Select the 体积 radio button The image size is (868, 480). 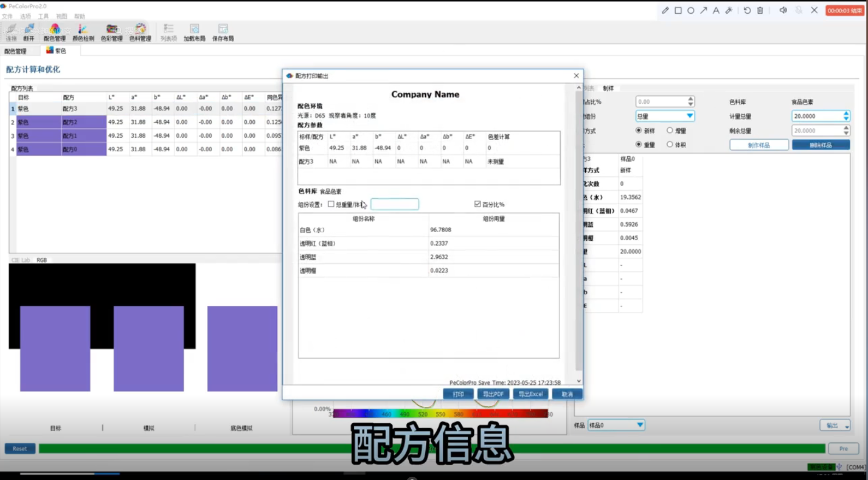point(669,145)
